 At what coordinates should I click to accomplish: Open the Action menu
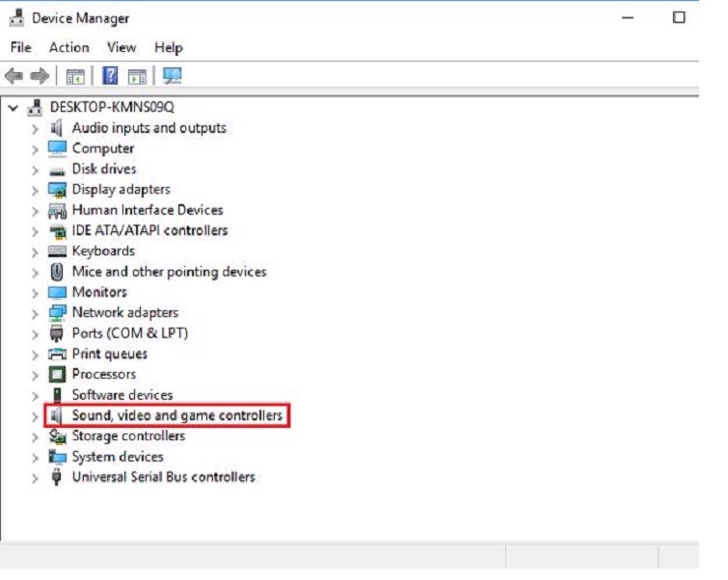click(69, 47)
